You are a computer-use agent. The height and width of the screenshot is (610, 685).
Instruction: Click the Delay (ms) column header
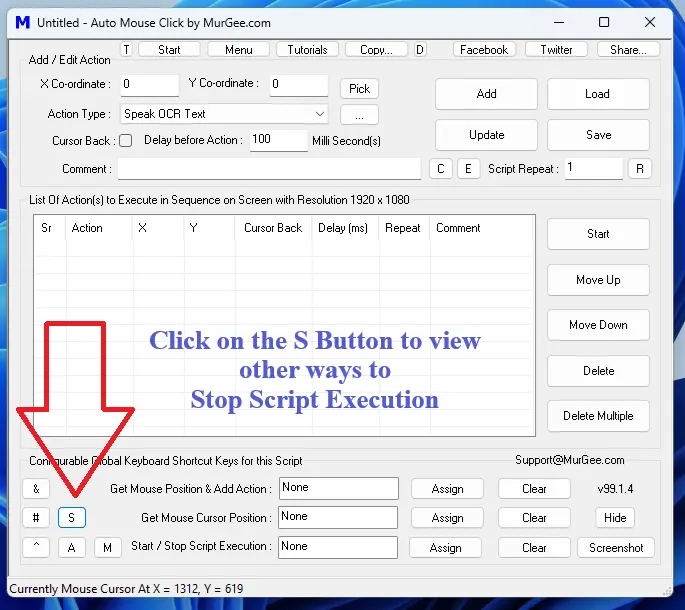(346, 228)
